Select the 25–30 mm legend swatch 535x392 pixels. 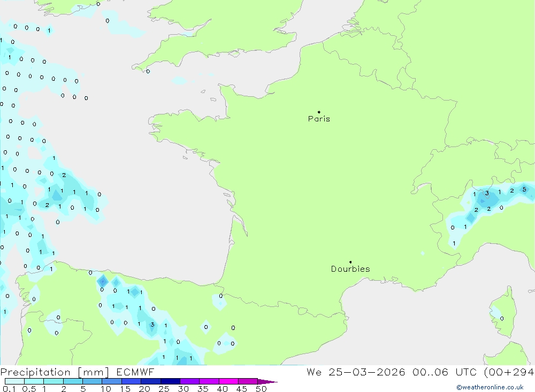coord(170,381)
